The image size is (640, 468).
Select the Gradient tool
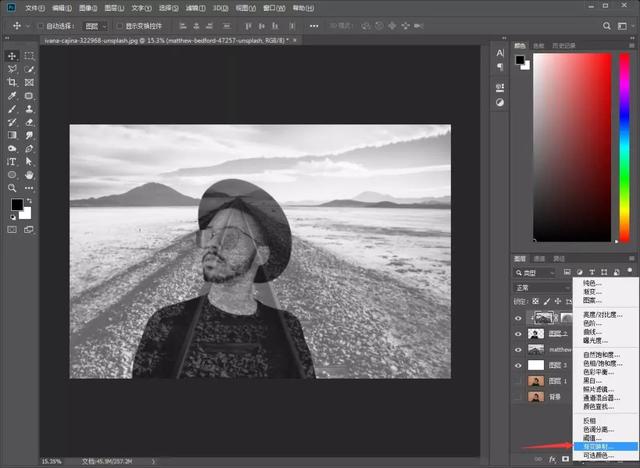pos(12,135)
